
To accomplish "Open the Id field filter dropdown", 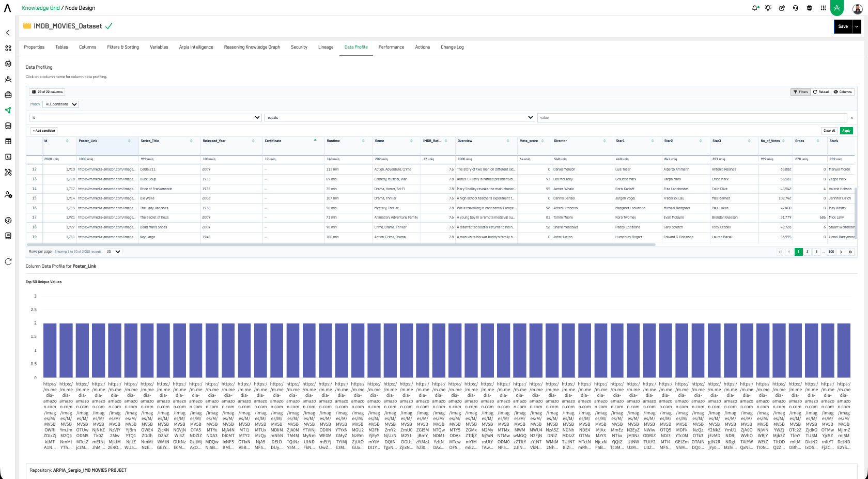I will [x=145, y=118].
